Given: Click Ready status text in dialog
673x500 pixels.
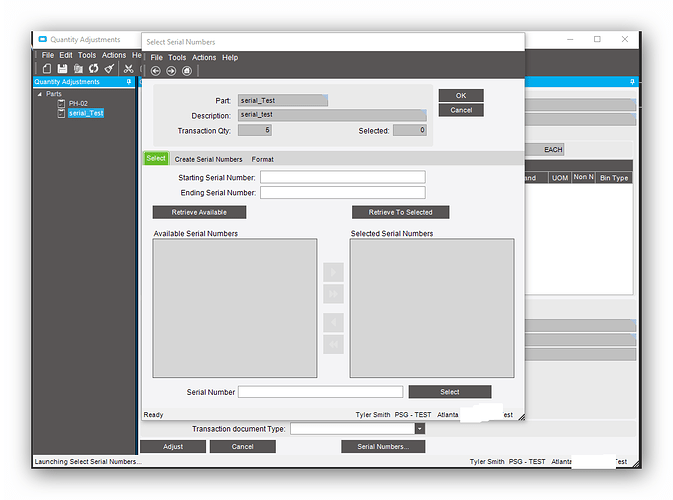Looking at the screenshot, I should (x=153, y=415).
